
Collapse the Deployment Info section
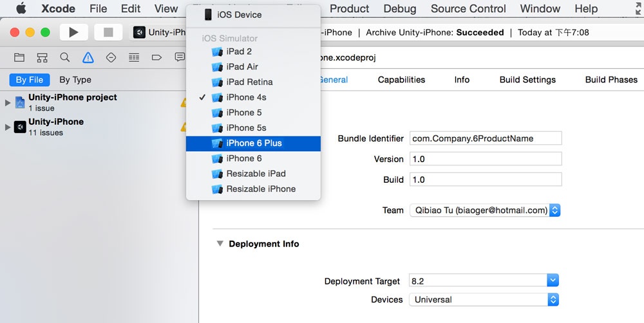[x=220, y=244]
